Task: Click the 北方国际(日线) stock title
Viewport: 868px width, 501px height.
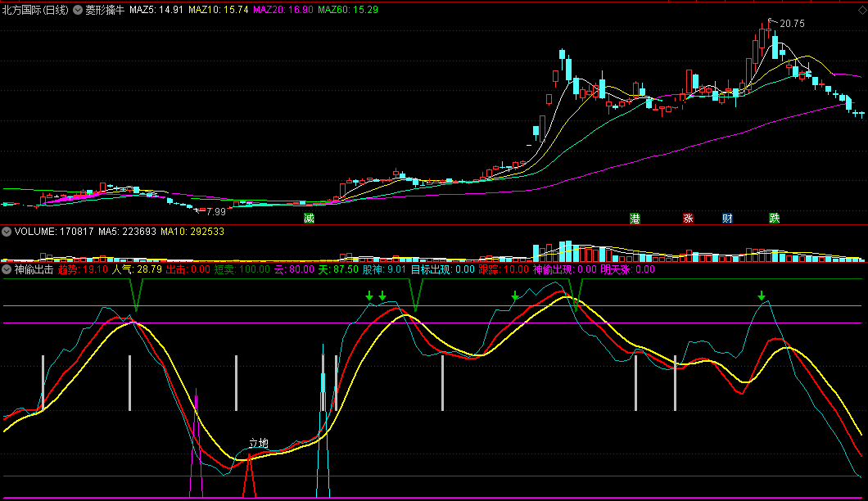Action: [36, 11]
